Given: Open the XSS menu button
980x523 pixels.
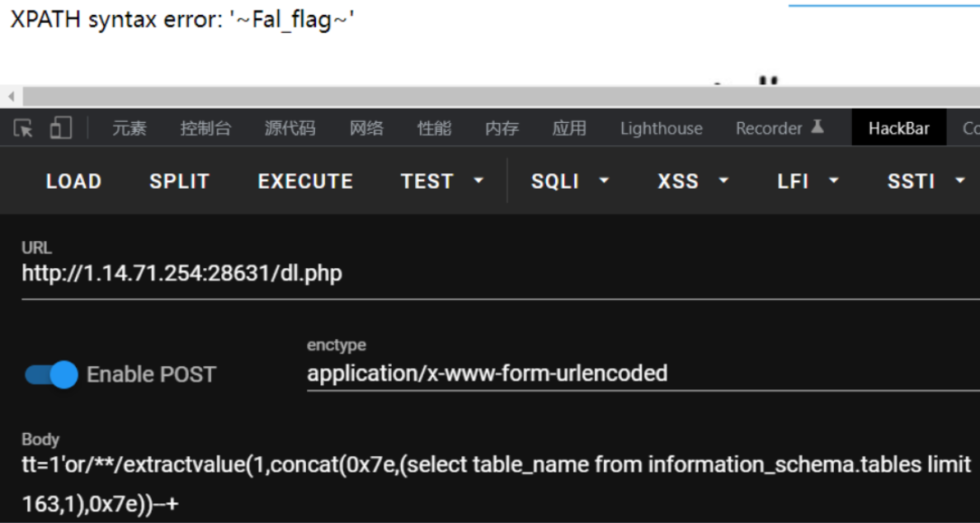Looking at the screenshot, I should [678, 181].
